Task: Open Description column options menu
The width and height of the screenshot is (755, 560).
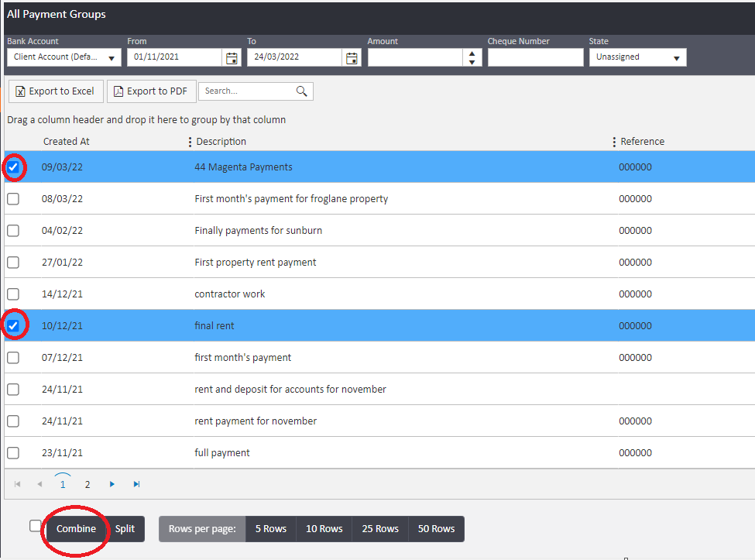Action: [x=190, y=142]
